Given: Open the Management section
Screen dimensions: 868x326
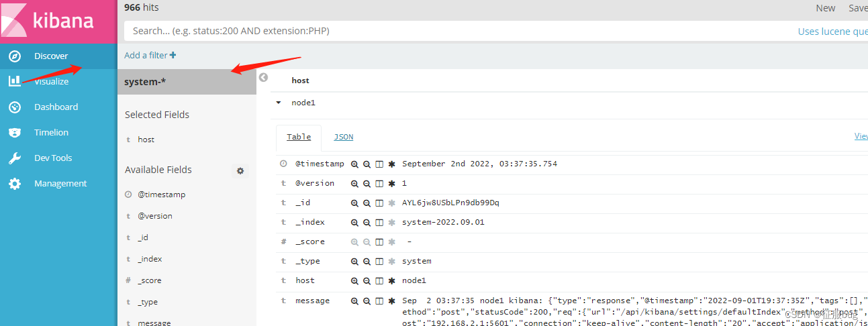Looking at the screenshot, I should pos(58,184).
